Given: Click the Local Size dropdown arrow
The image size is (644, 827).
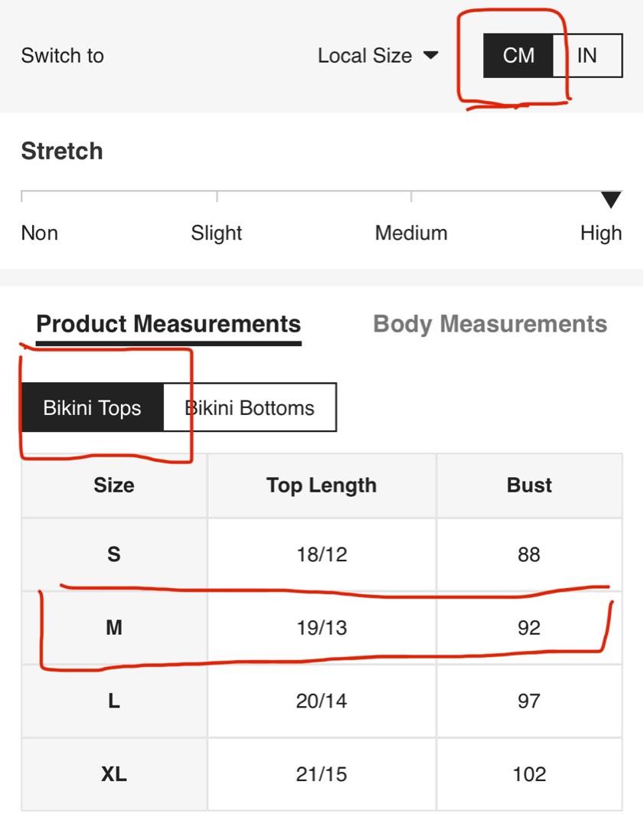Looking at the screenshot, I should (431, 55).
